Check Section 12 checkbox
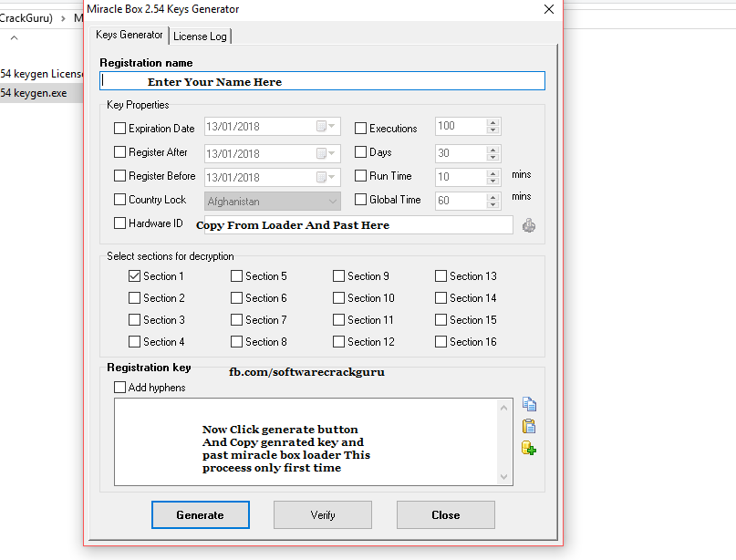Image resolution: width=736 pixels, height=560 pixels. pyautogui.click(x=338, y=342)
